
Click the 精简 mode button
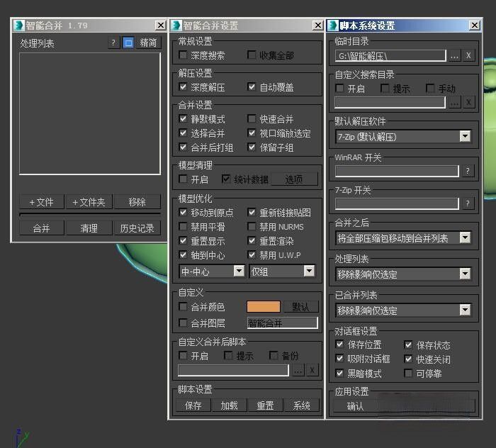(x=148, y=43)
